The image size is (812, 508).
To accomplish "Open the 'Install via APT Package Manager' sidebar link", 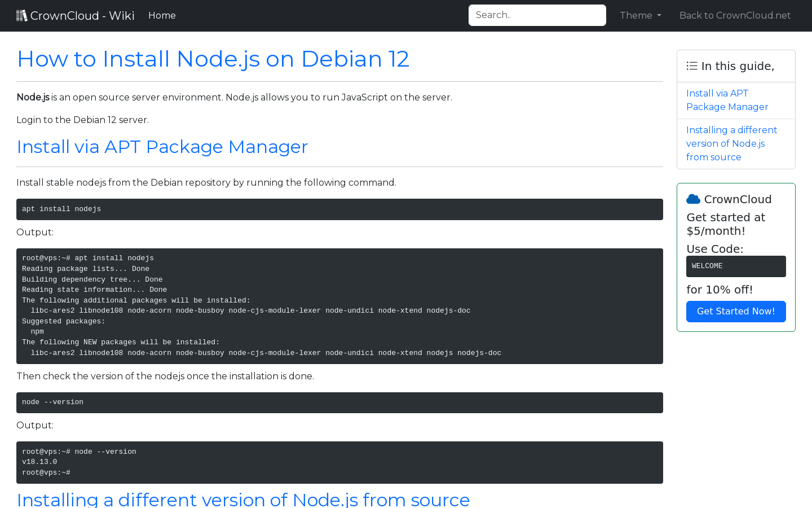I will [x=727, y=100].
